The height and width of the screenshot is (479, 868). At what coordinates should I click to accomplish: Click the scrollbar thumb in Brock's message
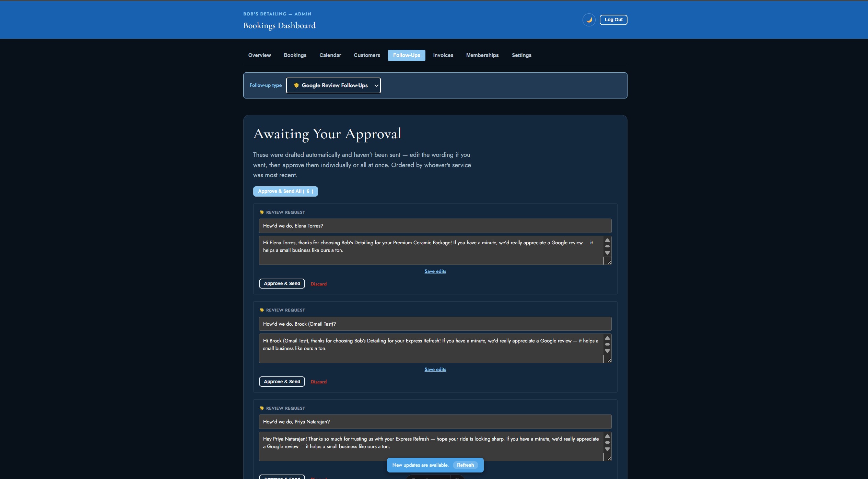coord(607,344)
